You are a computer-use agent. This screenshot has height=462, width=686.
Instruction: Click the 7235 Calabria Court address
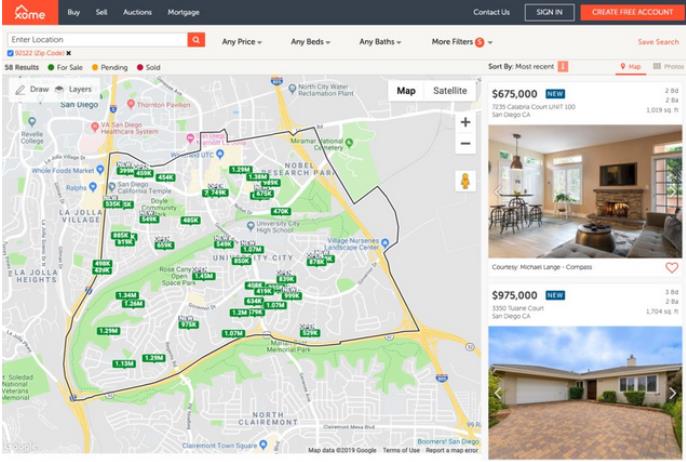tap(533, 107)
